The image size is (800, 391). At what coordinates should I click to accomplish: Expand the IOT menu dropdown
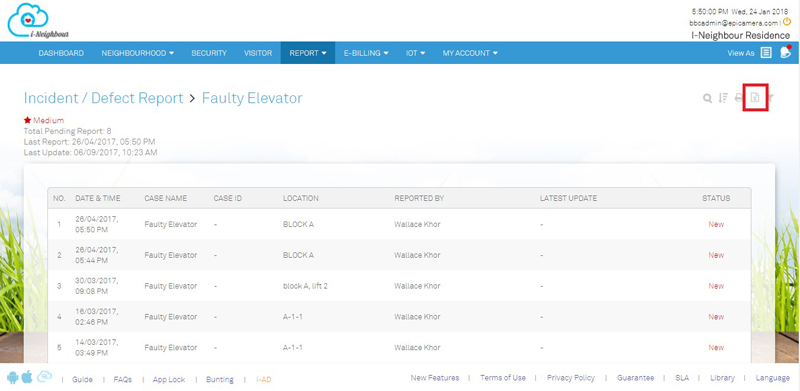pyautogui.click(x=415, y=53)
